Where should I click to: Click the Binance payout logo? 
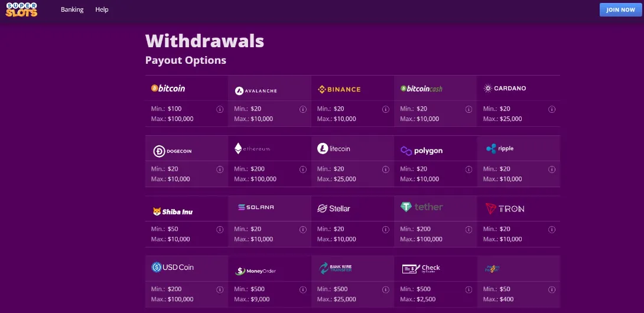tap(339, 89)
